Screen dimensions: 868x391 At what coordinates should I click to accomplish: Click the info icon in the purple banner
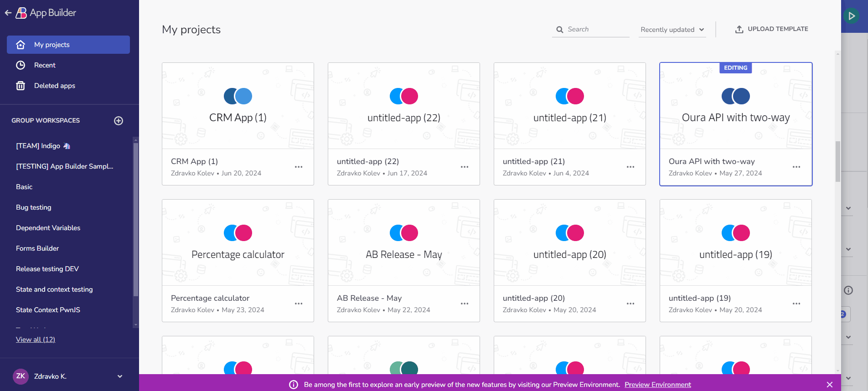294,385
